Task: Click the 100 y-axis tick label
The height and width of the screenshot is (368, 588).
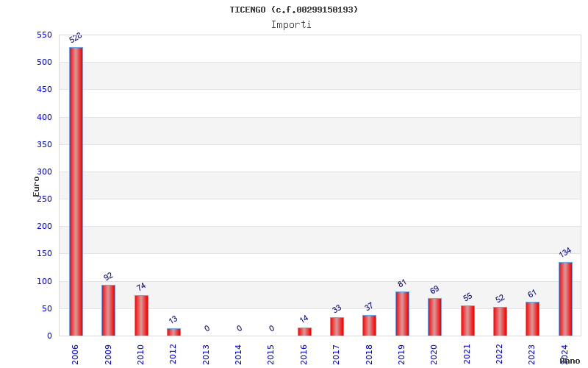Action: click(44, 281)
